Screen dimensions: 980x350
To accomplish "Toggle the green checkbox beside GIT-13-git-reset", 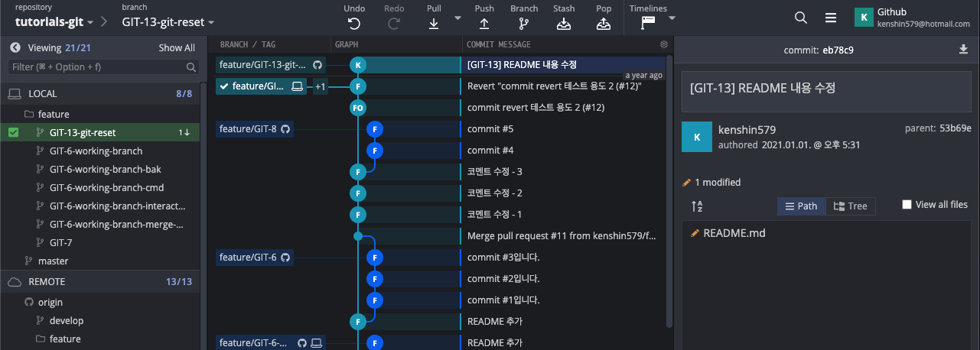I will click(14, 133).
